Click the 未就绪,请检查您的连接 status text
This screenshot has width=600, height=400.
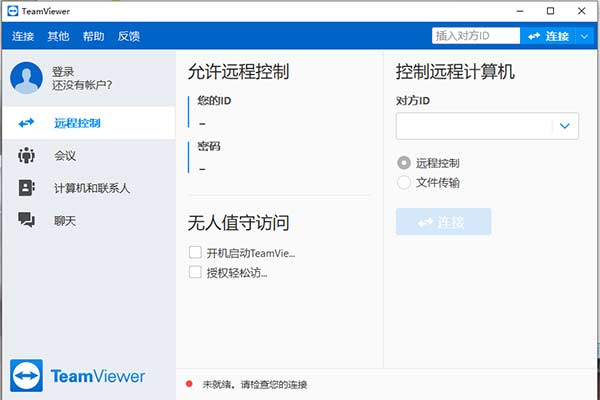(254, 384)
